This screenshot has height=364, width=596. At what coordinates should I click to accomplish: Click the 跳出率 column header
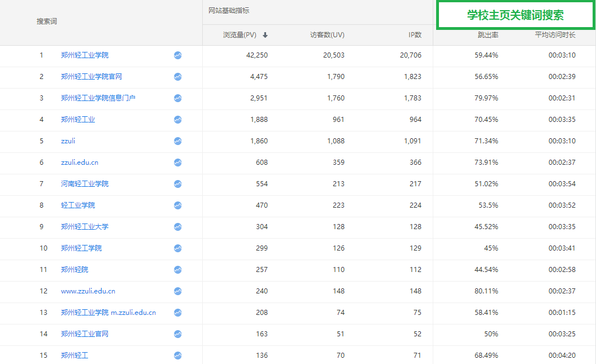(x=488, y=35)
